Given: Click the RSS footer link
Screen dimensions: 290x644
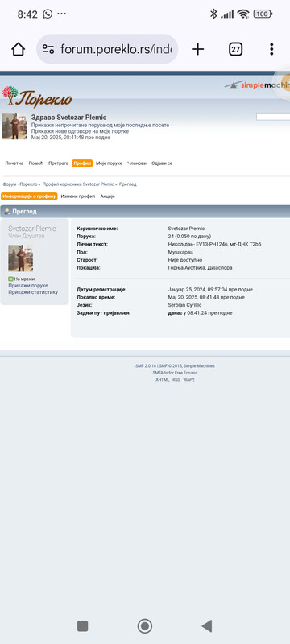Looking at the screenshot, I should click(x=176, y=379).
